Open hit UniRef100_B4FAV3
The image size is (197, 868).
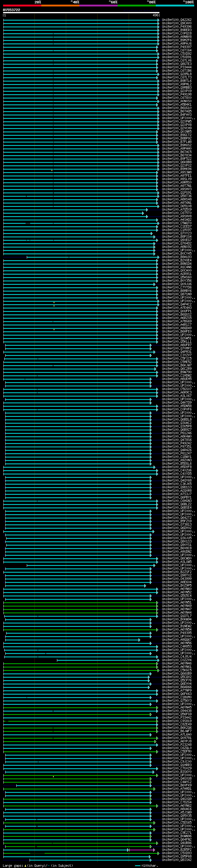click(x=176, y=115)
